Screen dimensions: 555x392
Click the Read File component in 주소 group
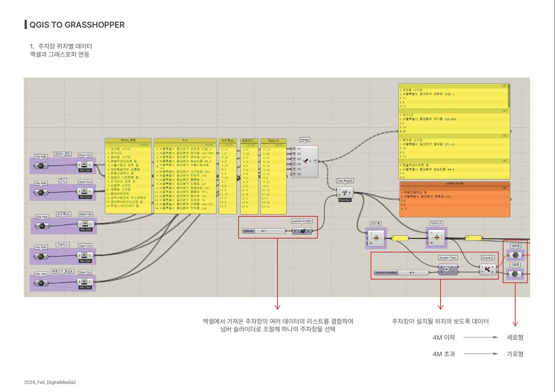(x=85, y=191)
